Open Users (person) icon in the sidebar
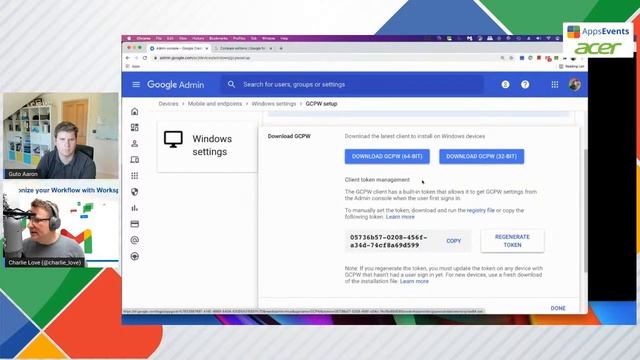The height and width of the screenshot is (360, 640). [135, 144]
